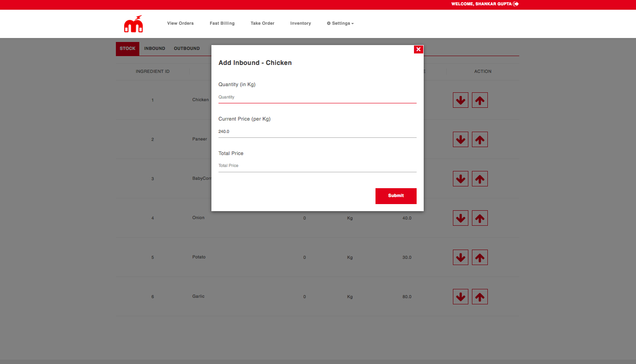Click the inbound down arrow for Chicken

[x=460, y=100]
